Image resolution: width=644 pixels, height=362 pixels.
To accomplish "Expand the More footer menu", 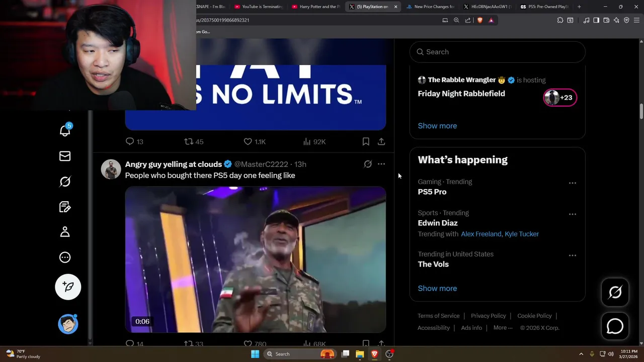I will point(503,328).
